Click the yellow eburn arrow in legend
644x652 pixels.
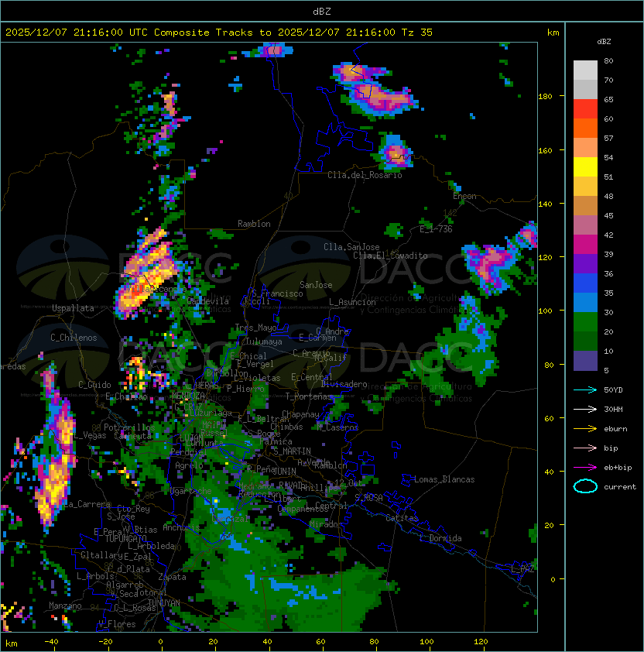click(585, 429)
